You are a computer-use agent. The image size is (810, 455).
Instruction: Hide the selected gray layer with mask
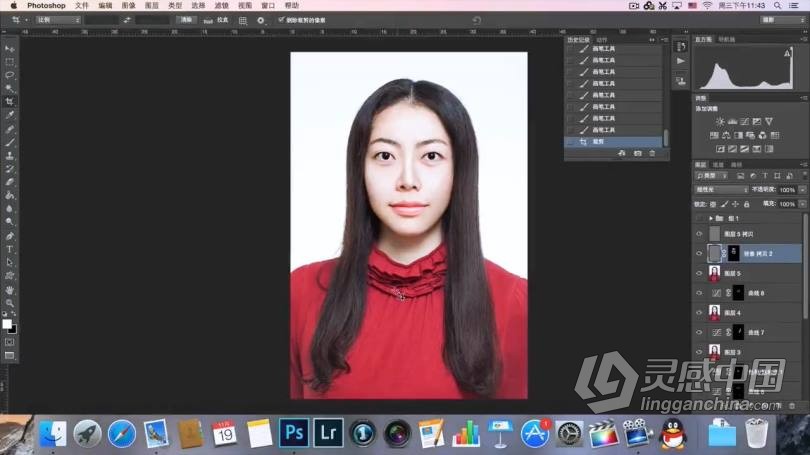pos(699,254)
